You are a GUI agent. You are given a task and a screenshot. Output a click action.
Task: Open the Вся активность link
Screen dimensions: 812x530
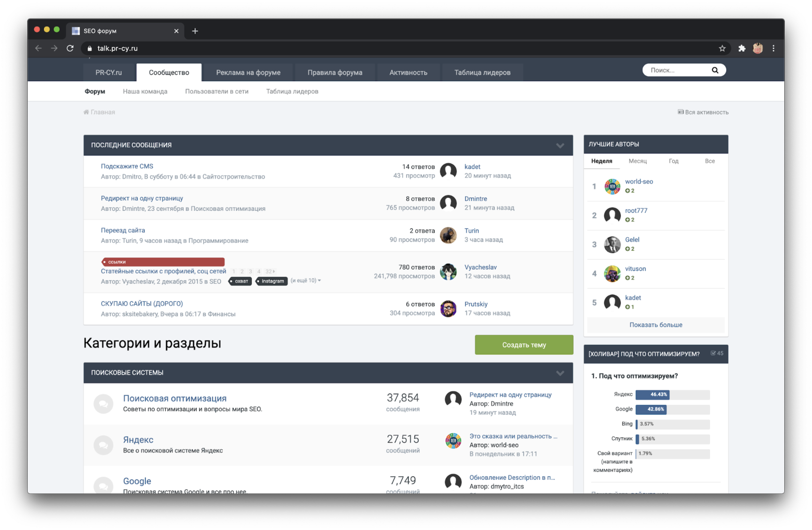703,112
